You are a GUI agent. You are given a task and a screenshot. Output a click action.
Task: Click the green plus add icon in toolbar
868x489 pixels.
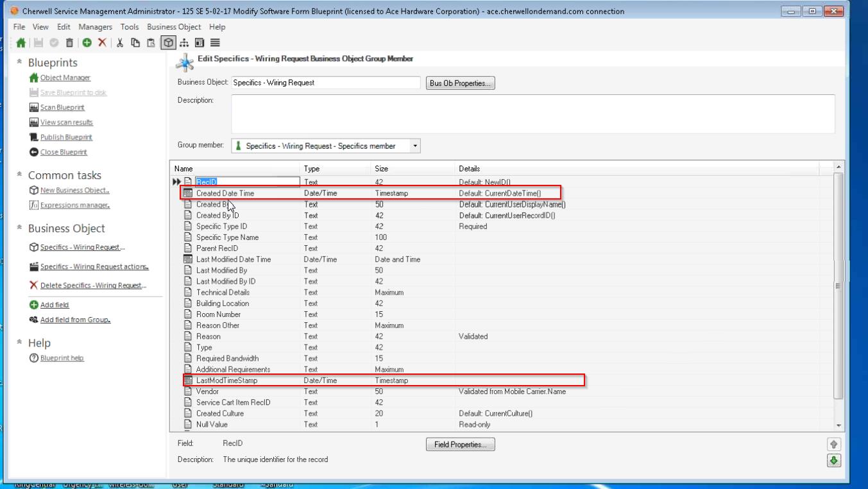(x=87, y=43)
